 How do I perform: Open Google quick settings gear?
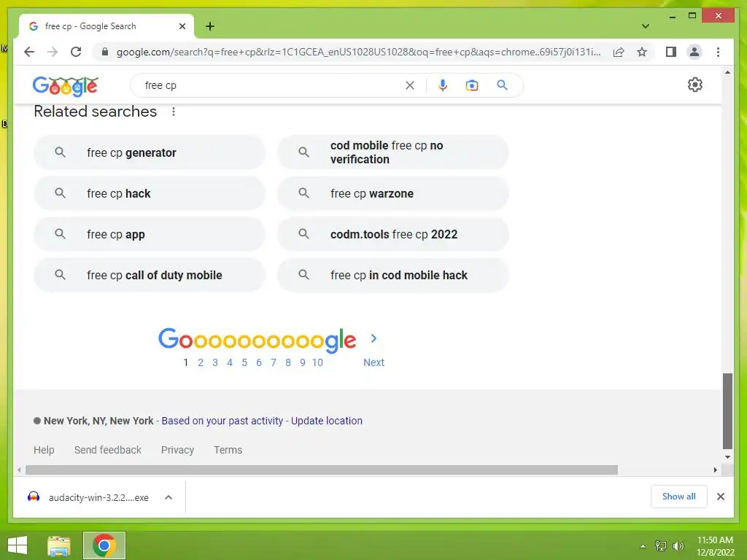[695, 85]
